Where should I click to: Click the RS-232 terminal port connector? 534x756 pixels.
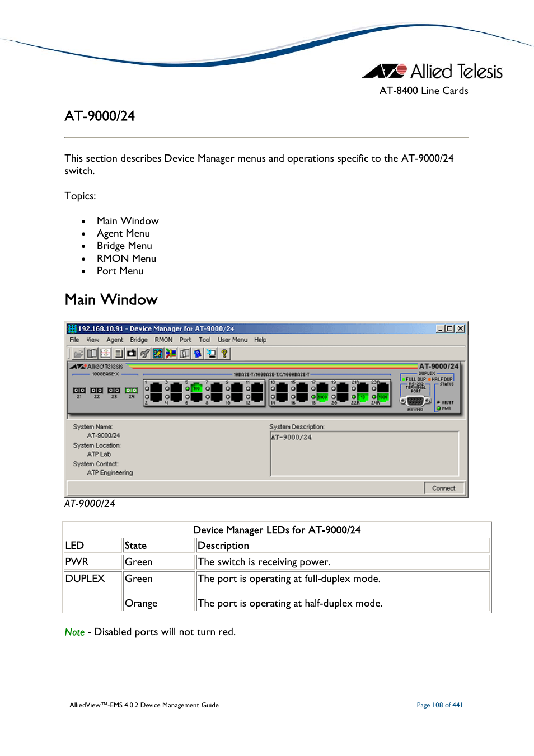click(415, 401)
